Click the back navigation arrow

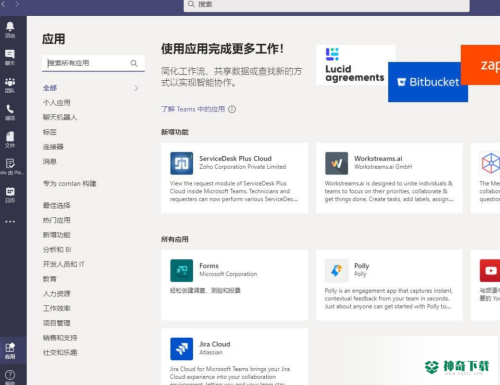pos(3,4)
